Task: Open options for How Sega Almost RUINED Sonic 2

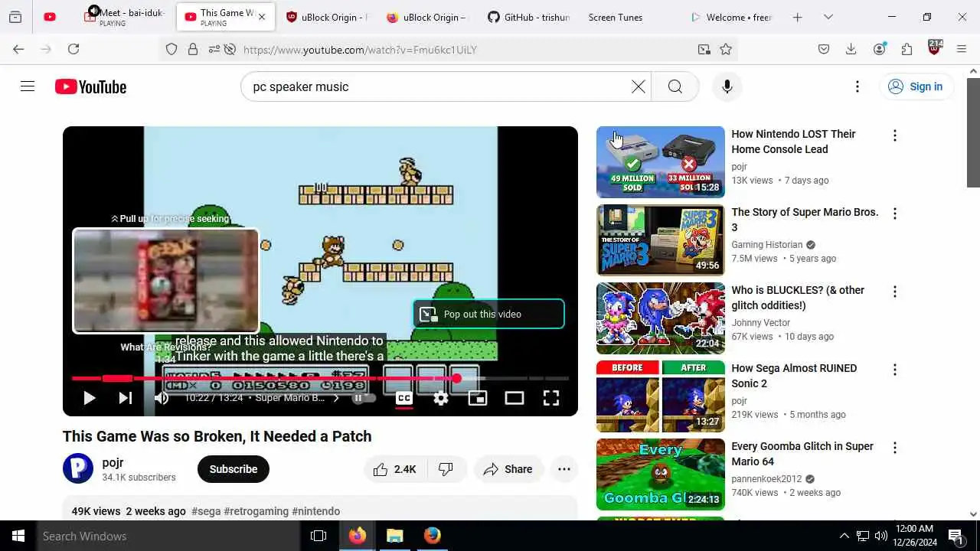Action: pyautogui.click(x=894, y=370)
